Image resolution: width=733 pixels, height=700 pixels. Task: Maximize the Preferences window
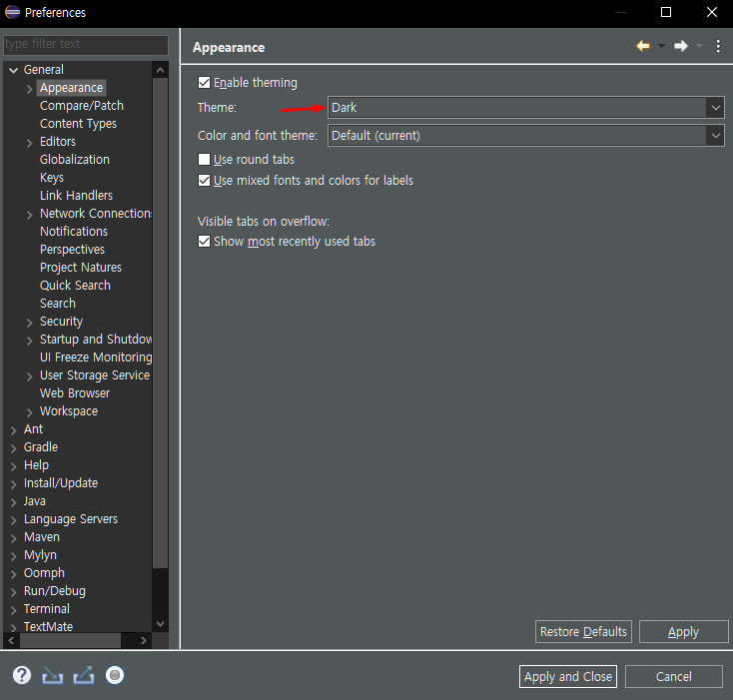click(x=666, y=12)
